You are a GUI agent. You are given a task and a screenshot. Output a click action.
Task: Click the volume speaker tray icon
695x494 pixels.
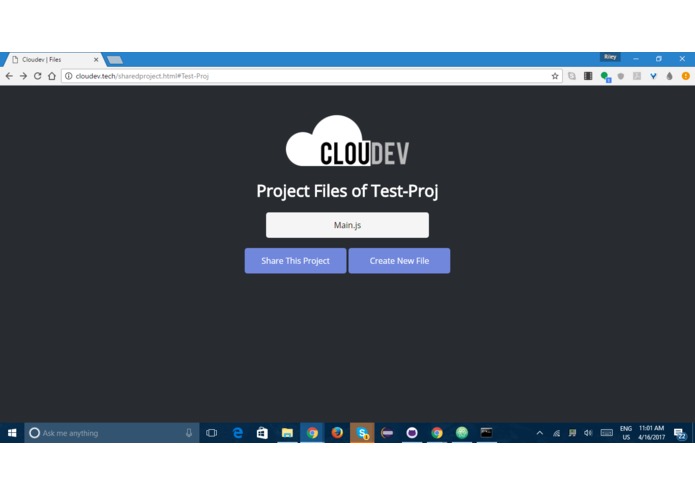pyautogui.click(x=588, y=433)
